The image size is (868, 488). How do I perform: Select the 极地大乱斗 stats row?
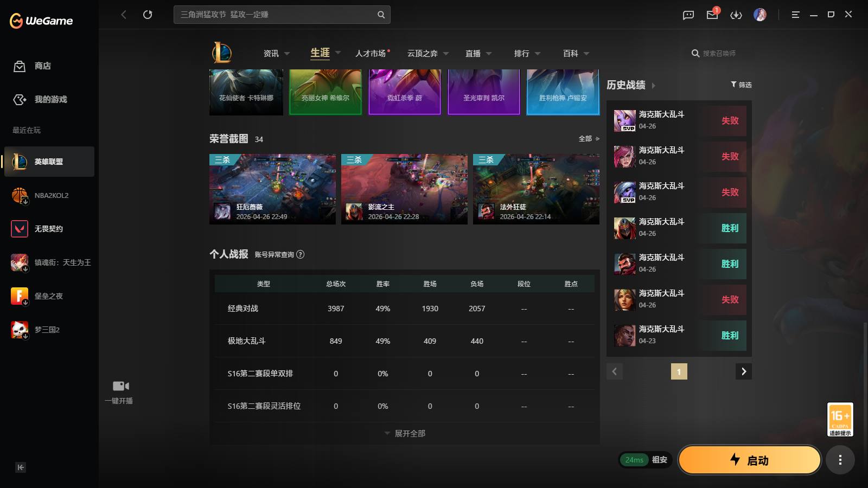(x=405, y=341)
